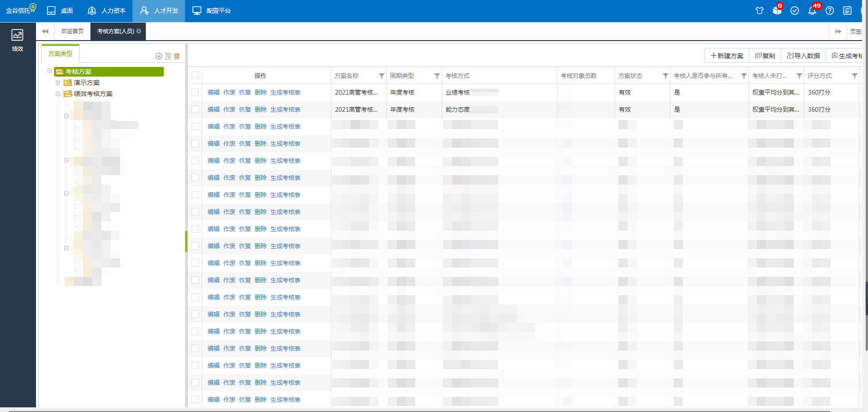This screenshot has height=412, width=868.
Task: Open the 人力资本 menu
Action: 107,11
